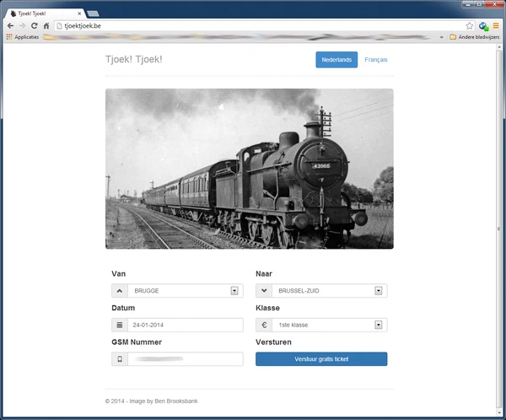The height and width of the screenshot is (420, 506).
Task: Go back using the browser back arrow
Action: click(10, 26)
